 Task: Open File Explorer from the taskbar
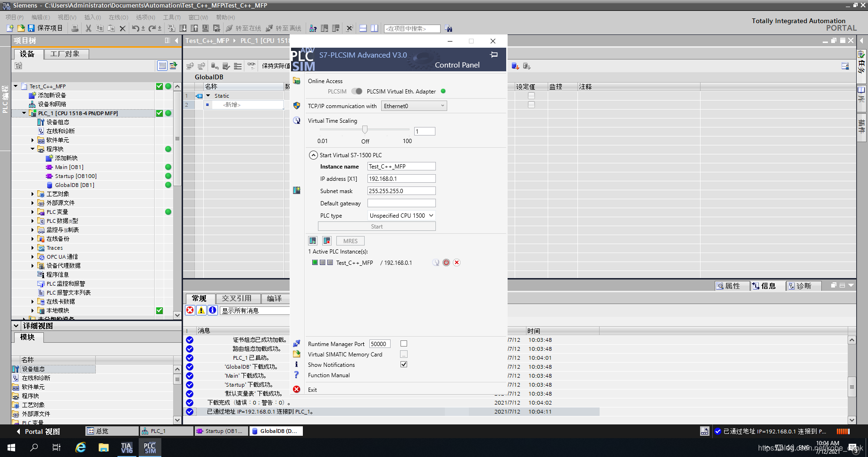pos(103,447)
